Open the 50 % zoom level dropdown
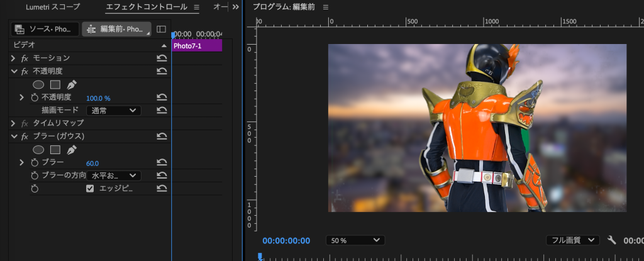Screen dimensions: 644x261 (x=355, y=240)
